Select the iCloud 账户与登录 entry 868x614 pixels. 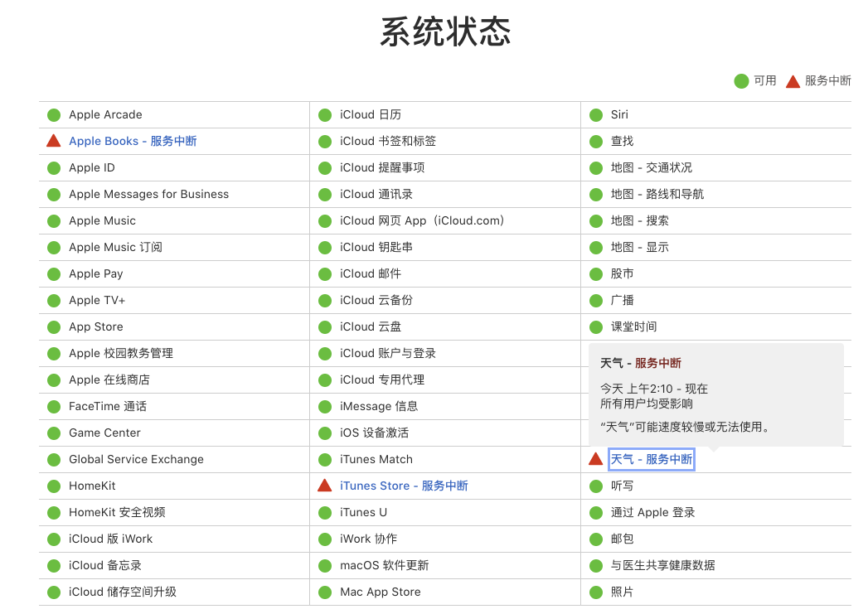(388, 353)
